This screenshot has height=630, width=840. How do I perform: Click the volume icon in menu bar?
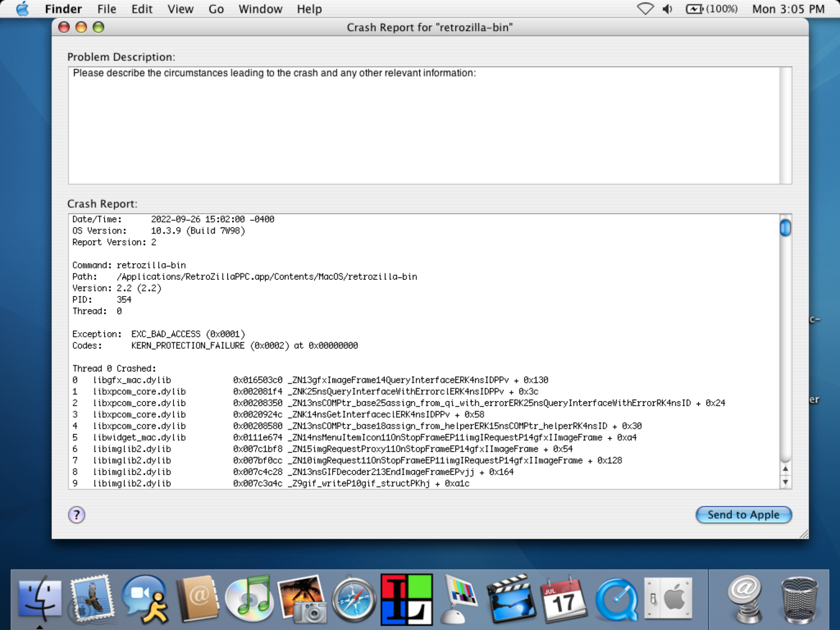coord(667,9)
